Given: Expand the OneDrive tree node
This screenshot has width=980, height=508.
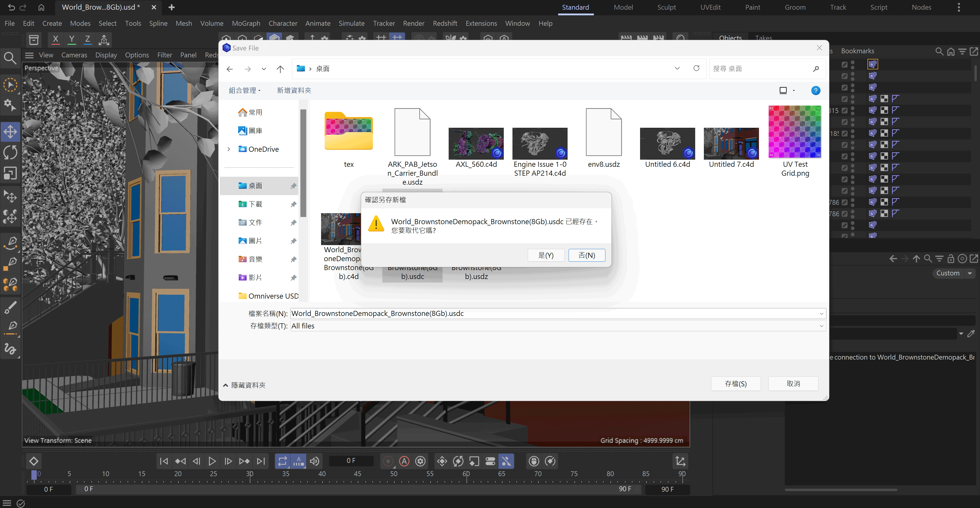Looking at the screenshot, I should [x=229, y=149].
